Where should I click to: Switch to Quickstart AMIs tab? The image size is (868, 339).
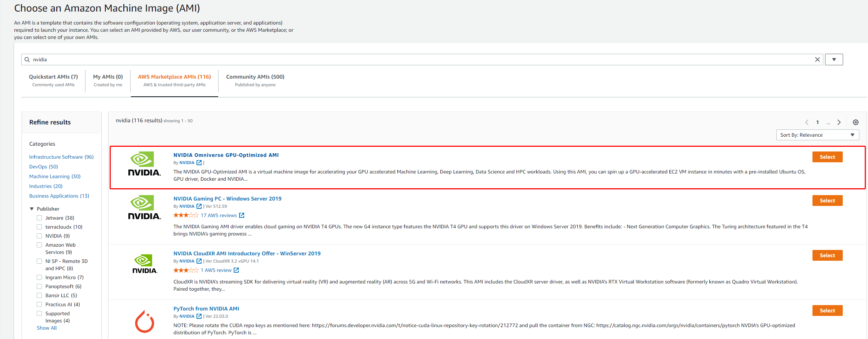pos(53,80)
